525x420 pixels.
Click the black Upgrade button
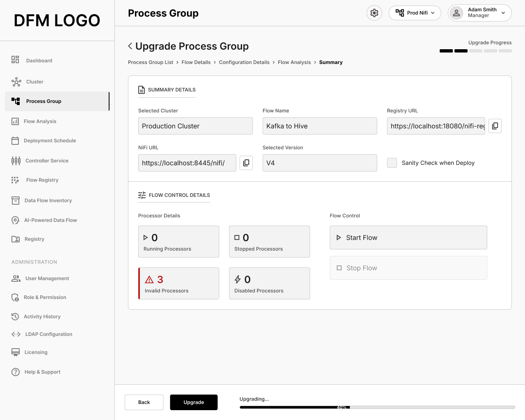(194, 402)
